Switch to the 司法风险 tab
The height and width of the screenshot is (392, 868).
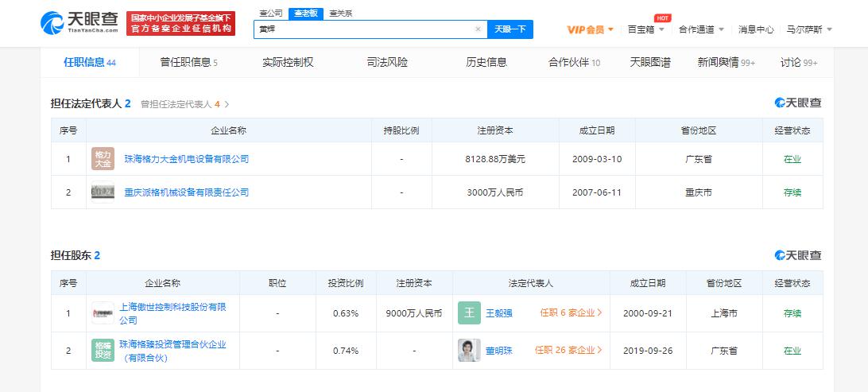(x=387, y=62)
